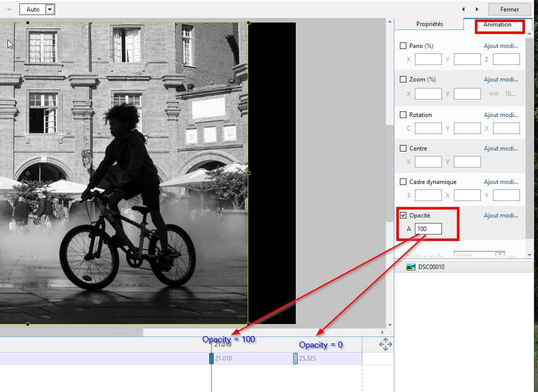Tick the Rotation checkbox
This screenshot has height=392, width=538.
click(403, 115)
